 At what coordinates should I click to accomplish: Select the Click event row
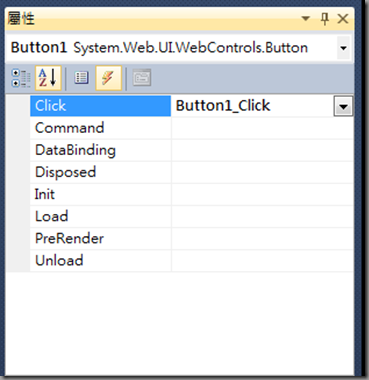coord(192,106)
